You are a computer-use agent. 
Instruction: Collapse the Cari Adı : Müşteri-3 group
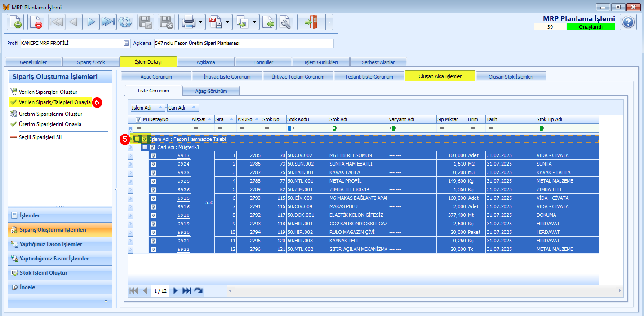[x=145, y=147]
